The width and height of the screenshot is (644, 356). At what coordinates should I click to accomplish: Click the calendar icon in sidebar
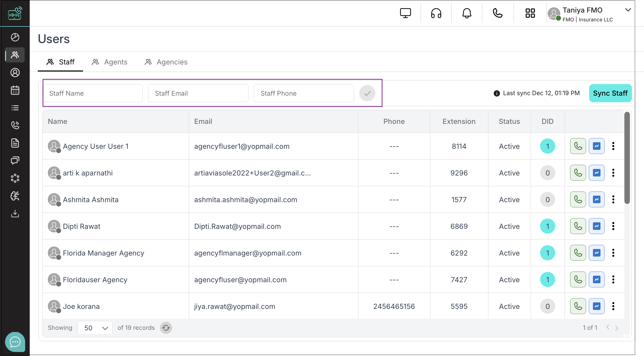pos(15,90)
